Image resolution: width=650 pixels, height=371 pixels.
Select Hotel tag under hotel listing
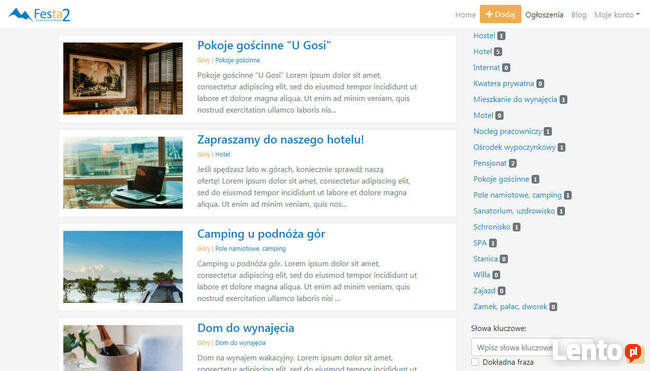point(223,154)
